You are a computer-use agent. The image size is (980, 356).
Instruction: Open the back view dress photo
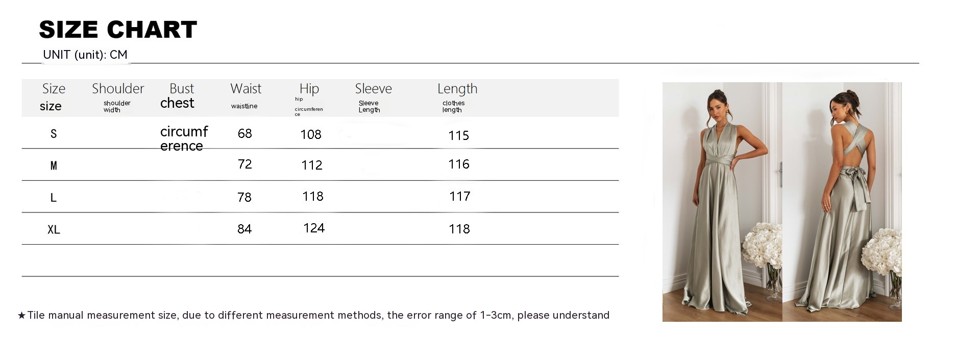pyautogui.click(x=842, y=202)
